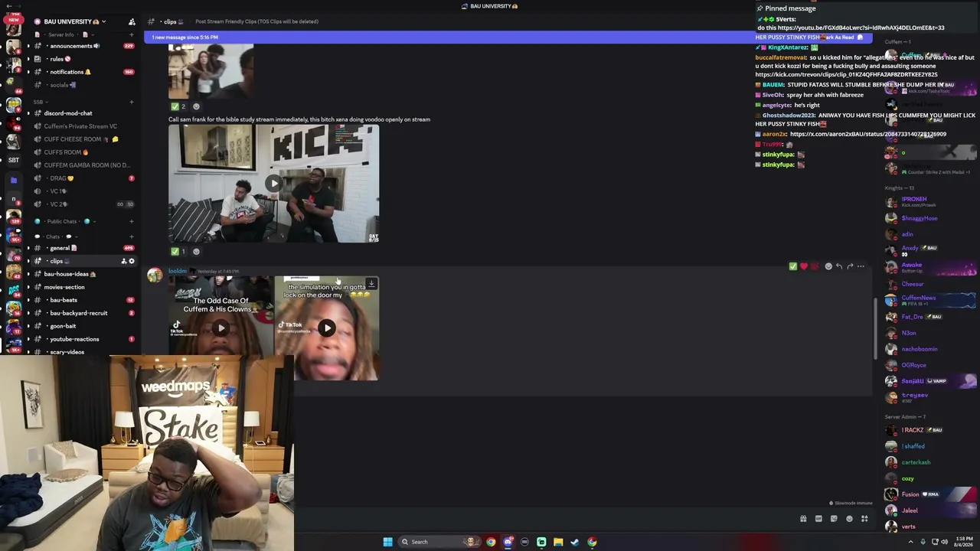Open clips channel settings gear

click(132, 261)
